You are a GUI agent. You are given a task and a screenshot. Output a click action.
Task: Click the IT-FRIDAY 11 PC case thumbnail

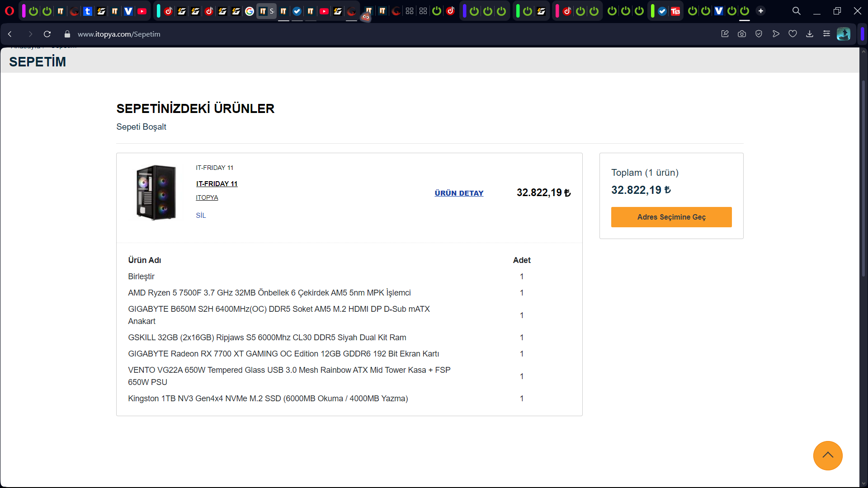point(156,193)
